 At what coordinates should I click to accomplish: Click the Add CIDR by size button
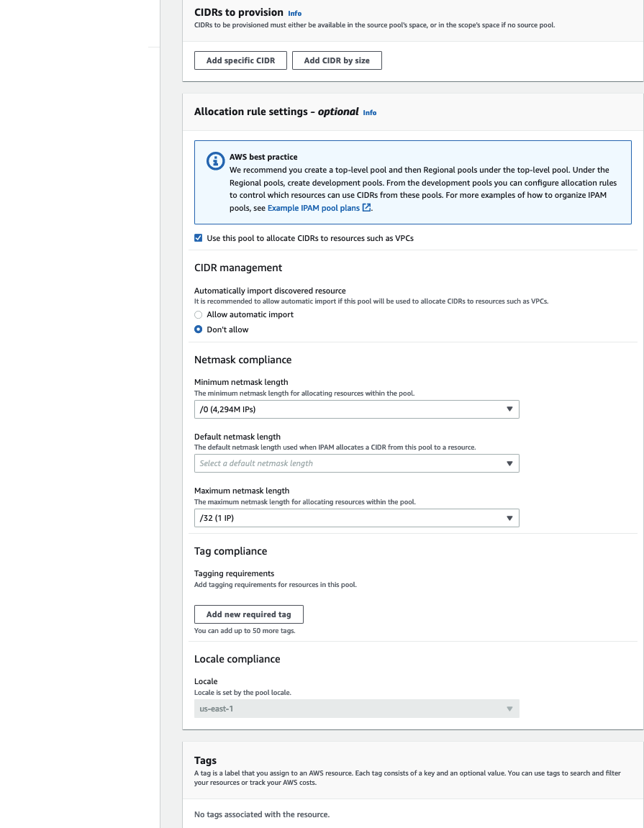coord(337,60)
